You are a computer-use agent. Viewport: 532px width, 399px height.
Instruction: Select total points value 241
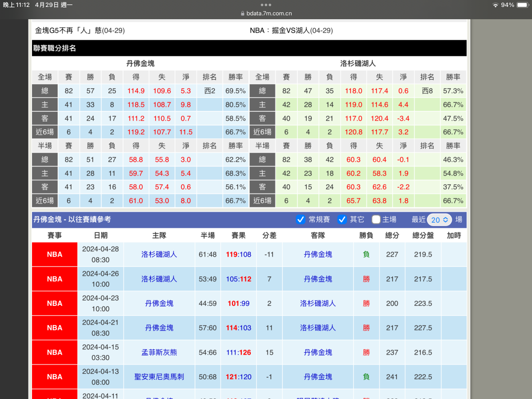click(x=392, y=377)
